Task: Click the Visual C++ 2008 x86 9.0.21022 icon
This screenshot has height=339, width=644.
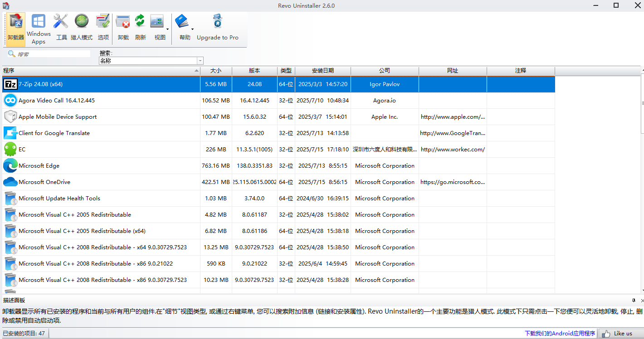Action: point(10,264)
